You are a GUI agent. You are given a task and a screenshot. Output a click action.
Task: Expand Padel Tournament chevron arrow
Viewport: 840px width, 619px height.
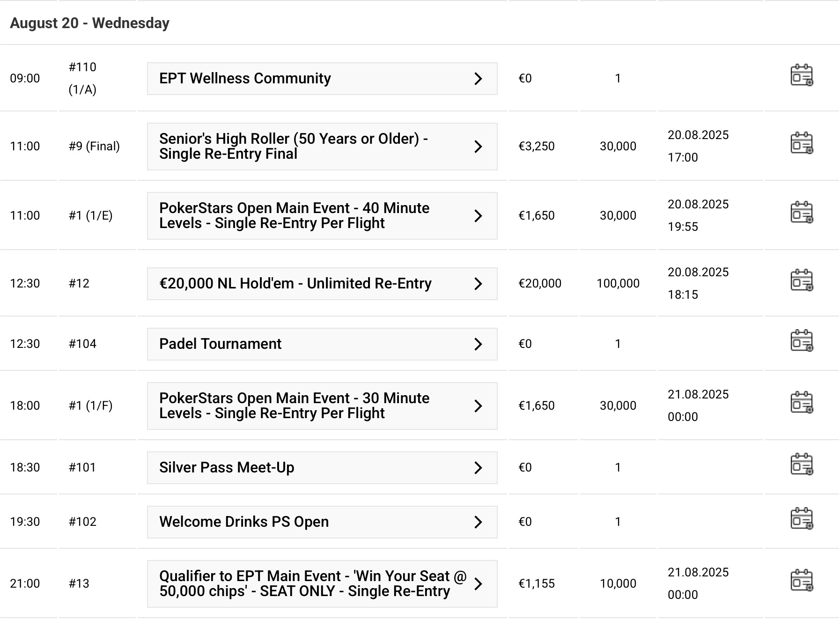[478, 344]
